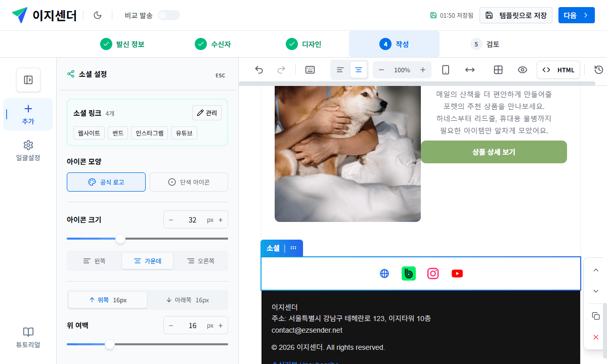The width and height of the screenshot is (607, 364).
Task: Click the 소셜 설정 share icon
Action: click(x=71, y=74)
